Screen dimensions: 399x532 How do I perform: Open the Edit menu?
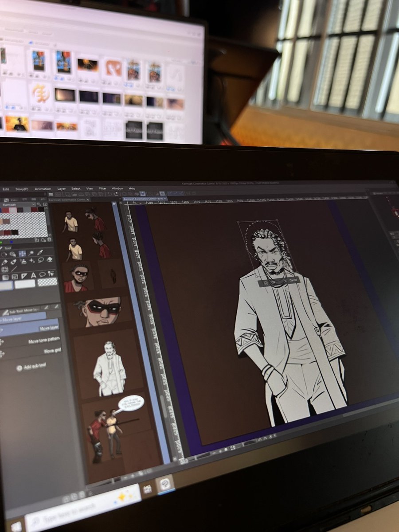coord(6,189)
